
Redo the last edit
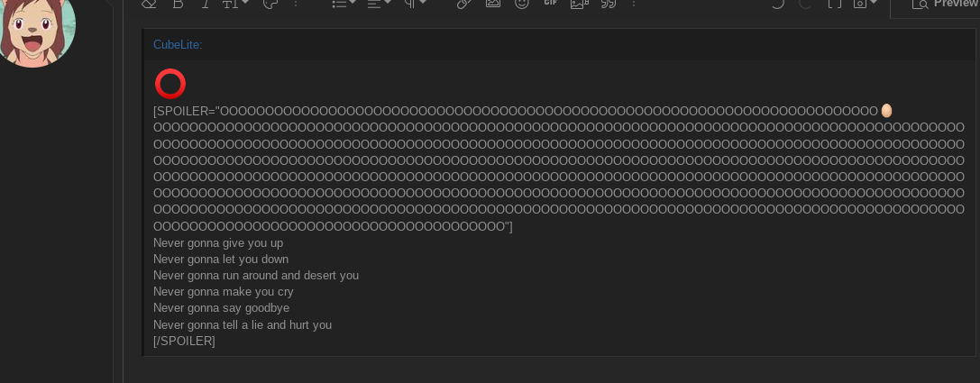(806, 3)
